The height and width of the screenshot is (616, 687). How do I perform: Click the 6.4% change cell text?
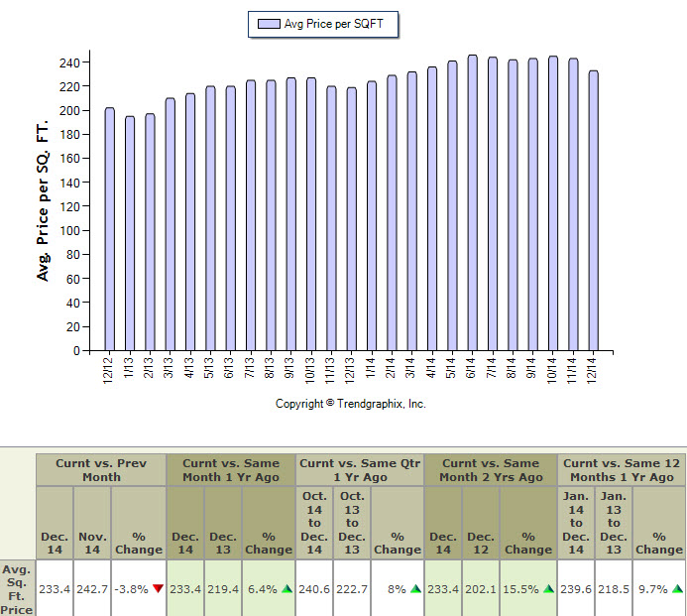click(262, 589)
